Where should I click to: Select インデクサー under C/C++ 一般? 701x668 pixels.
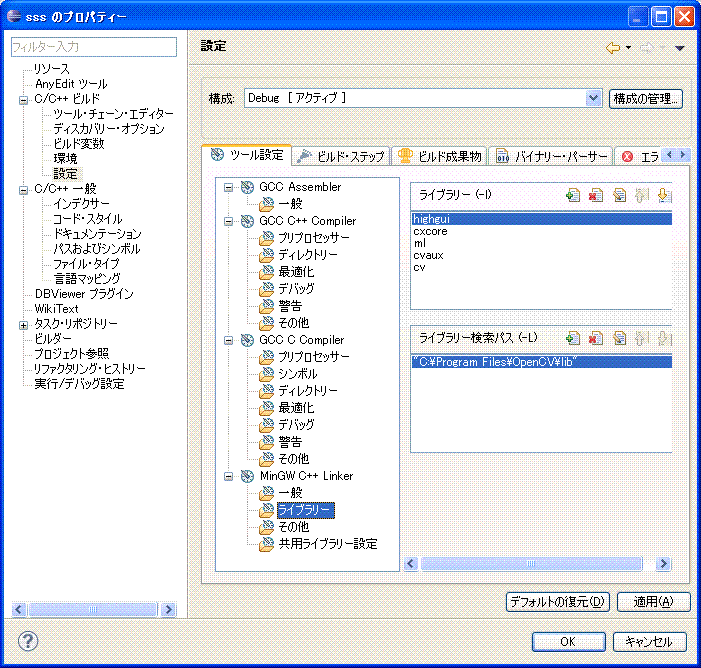81,204
